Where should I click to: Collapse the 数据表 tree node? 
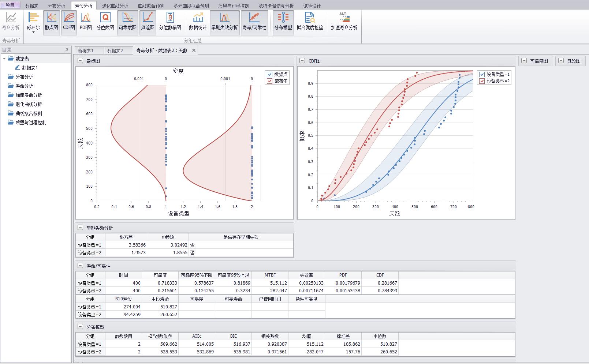(4, 59)
